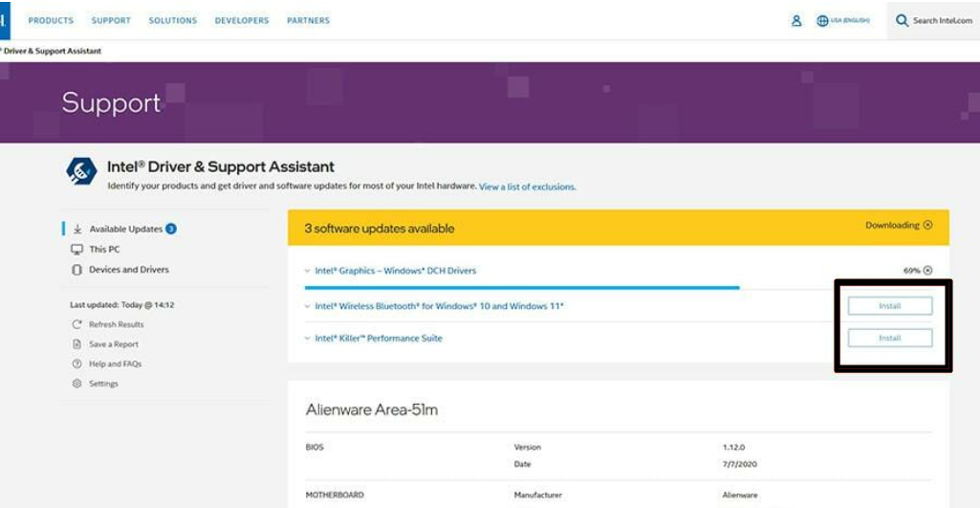Open View a list of exclusions link

(527, 187)
